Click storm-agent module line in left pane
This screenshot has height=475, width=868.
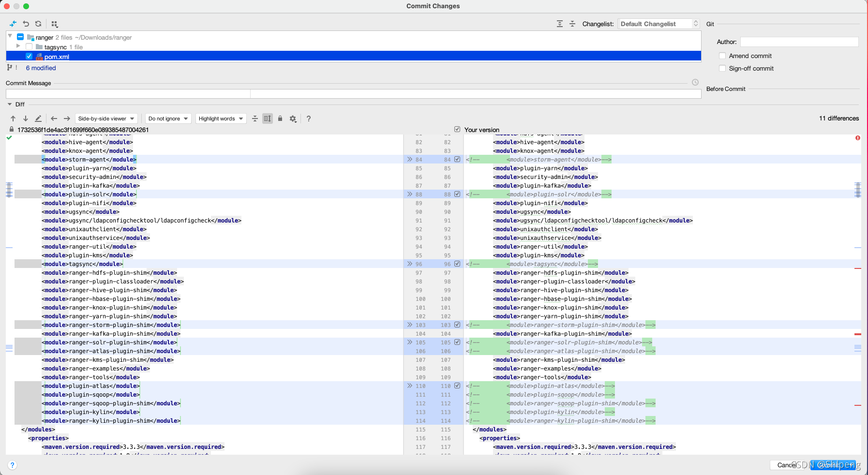pos(89,159)
